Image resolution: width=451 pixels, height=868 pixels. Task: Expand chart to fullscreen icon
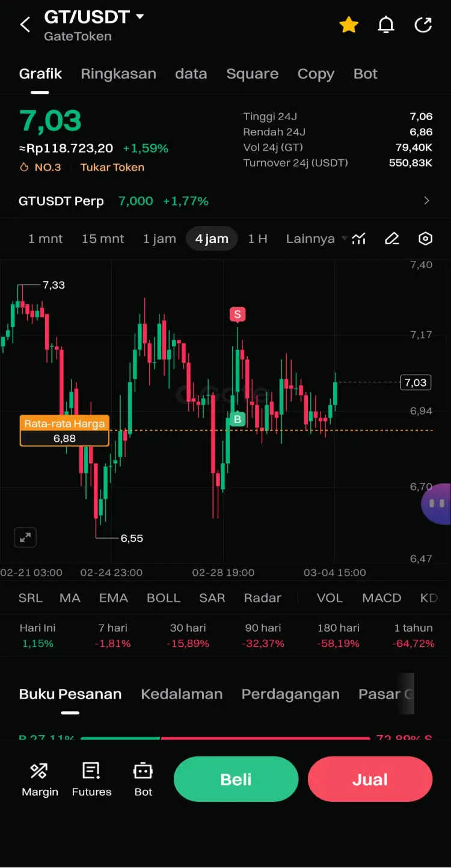click(25, 537)
